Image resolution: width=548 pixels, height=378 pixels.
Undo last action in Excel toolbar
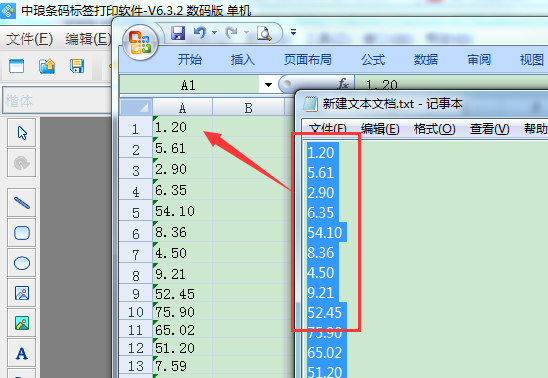coord(200,33)
